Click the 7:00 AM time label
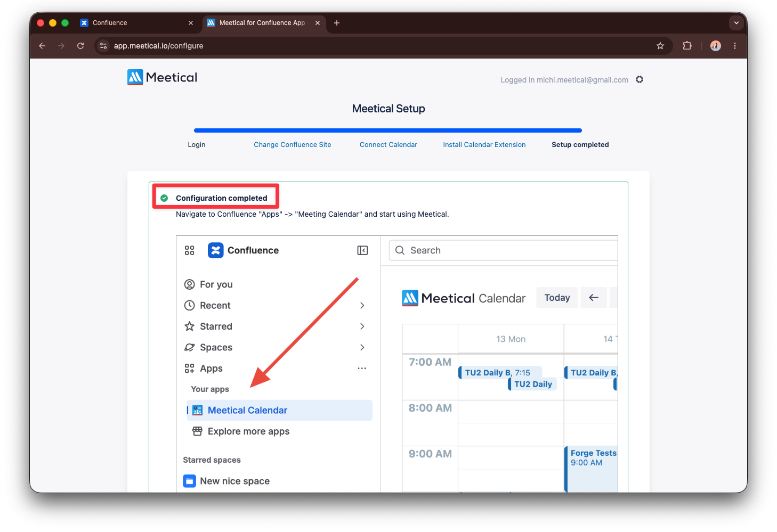Viewport: 777px width, 532px height. (x=430, y=362)
